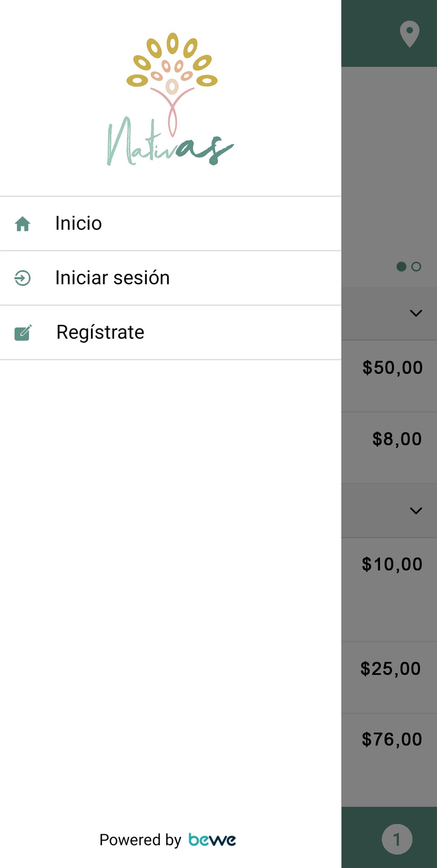
Task: Tap the bewe brand logo
Action: click(x=212, y=840)
